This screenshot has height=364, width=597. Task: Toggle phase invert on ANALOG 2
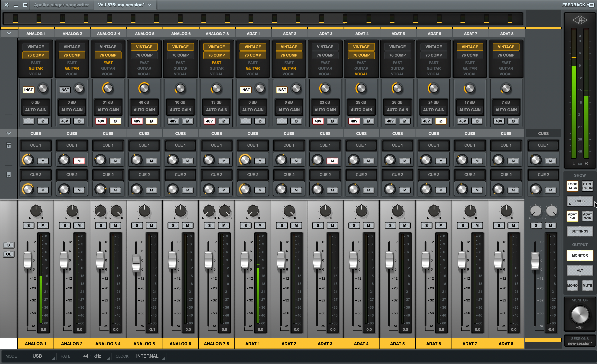[x=79, y=121]
